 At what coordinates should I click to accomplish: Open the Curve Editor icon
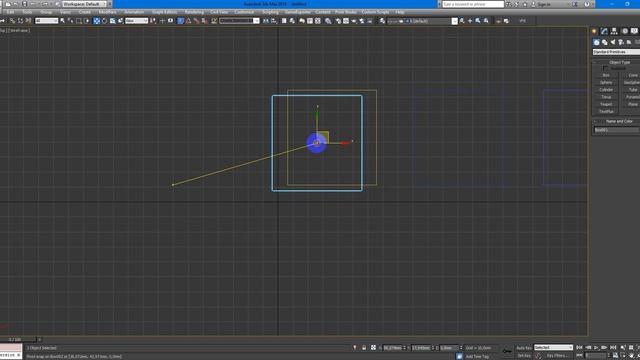[x=310, y=21]
